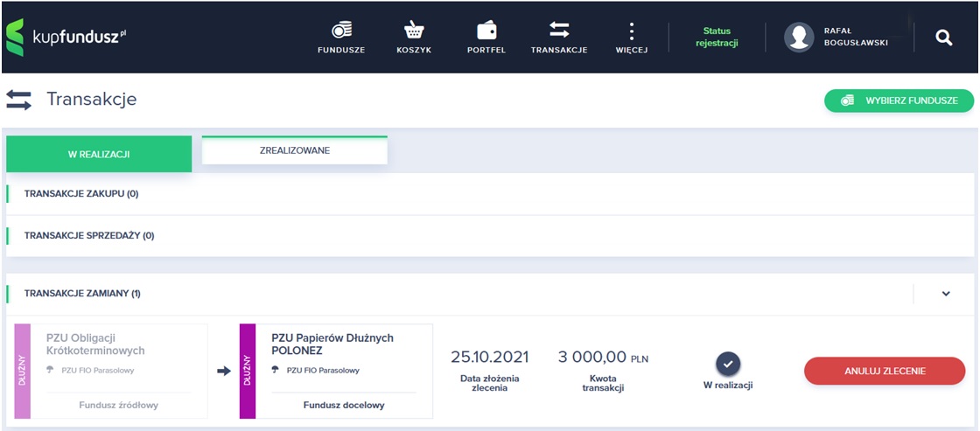980x431 pixels.
Task: Switch to the W realizacji tab
Action: tap(99, 154)
